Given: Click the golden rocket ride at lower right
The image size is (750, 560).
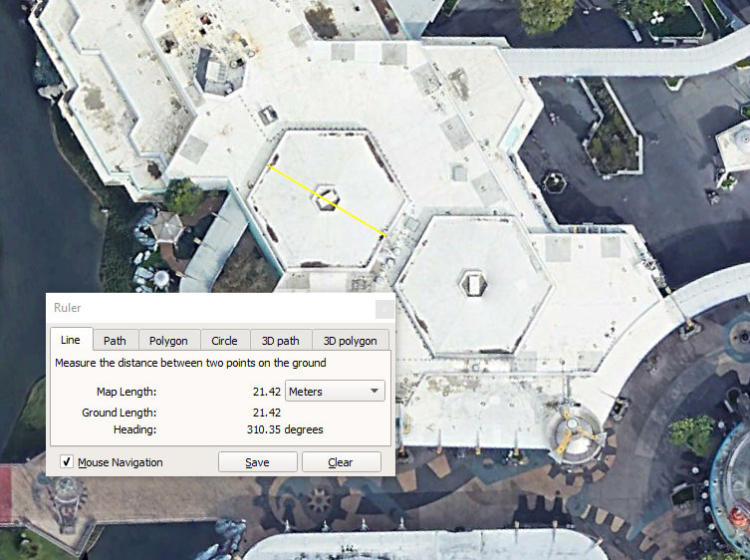Looking at the screenshot, I should (x=572, y=434).
